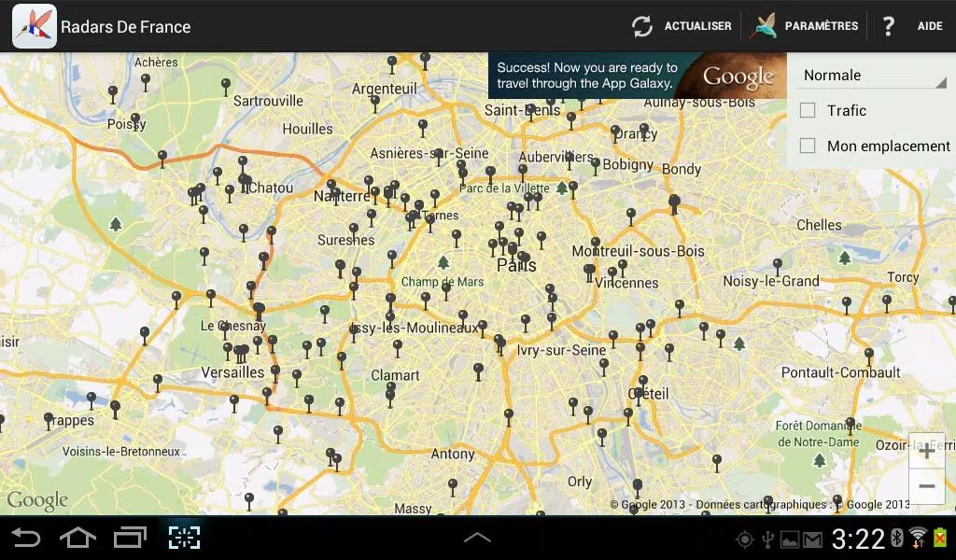956x560 pixels.
Task: Select the radar pin above Massy
Action: coord(453,486)
